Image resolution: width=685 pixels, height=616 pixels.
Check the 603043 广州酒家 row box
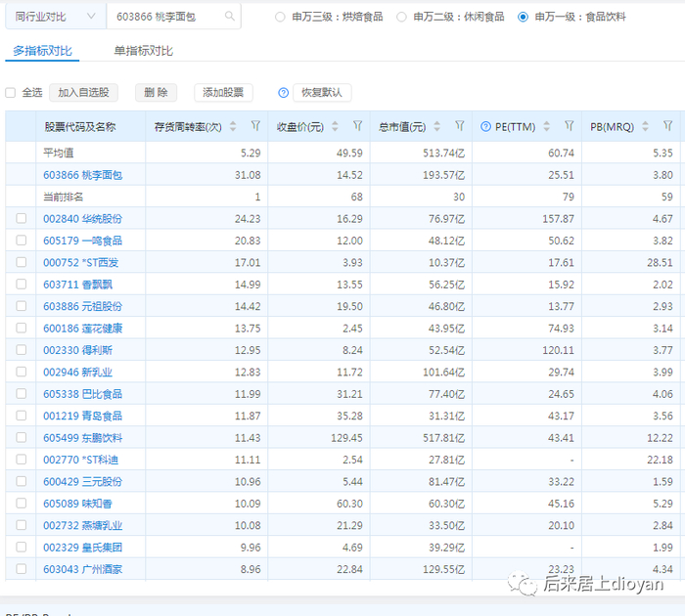pos(21,569)
